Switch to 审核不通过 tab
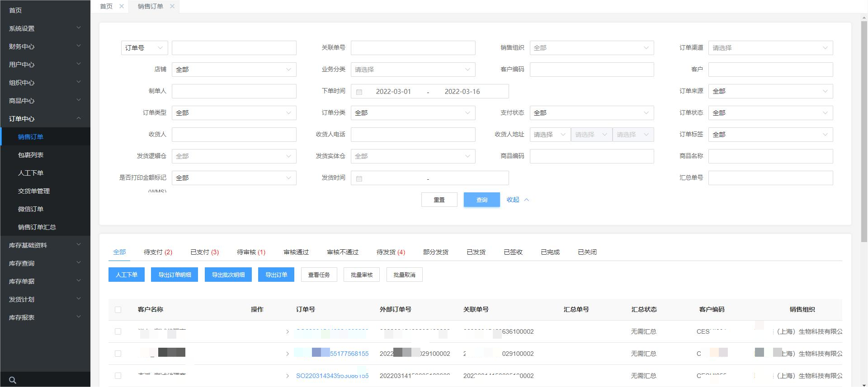 (x=343, y=252)
